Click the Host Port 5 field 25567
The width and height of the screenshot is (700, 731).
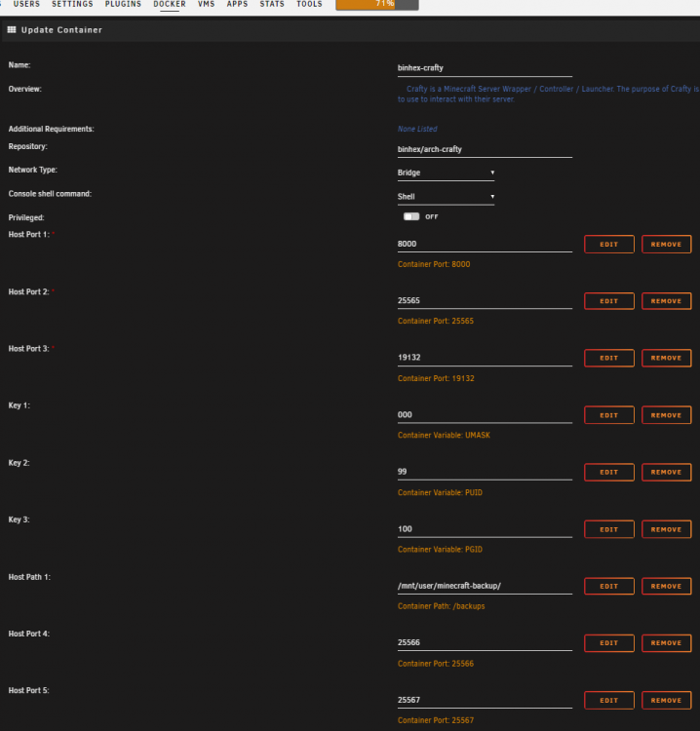point(485,700)
